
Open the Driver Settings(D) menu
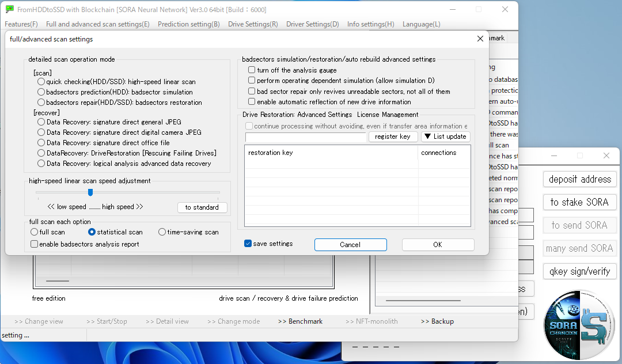[313, 24]
